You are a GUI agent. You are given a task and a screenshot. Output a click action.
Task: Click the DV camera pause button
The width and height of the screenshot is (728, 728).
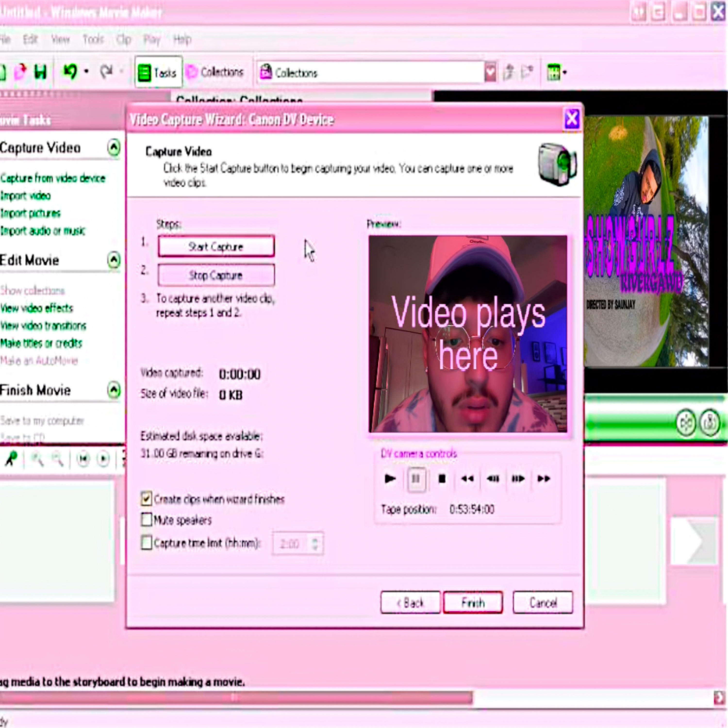point(416,479)
